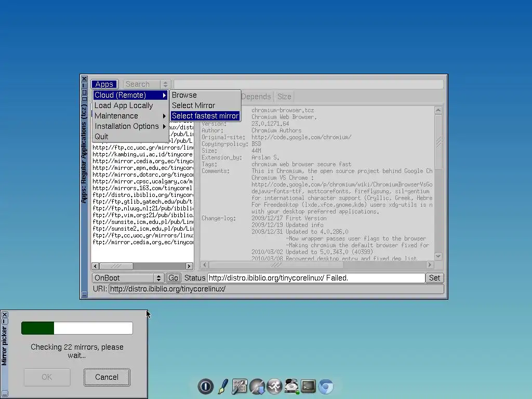Switch to the Size tab
532x399 pixels.
(284, 97)
